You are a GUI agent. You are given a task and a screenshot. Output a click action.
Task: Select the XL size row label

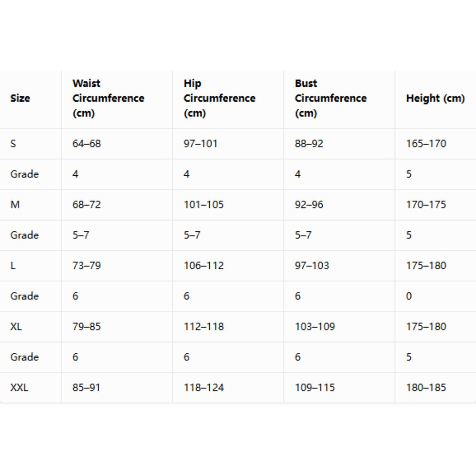(16, 327)
